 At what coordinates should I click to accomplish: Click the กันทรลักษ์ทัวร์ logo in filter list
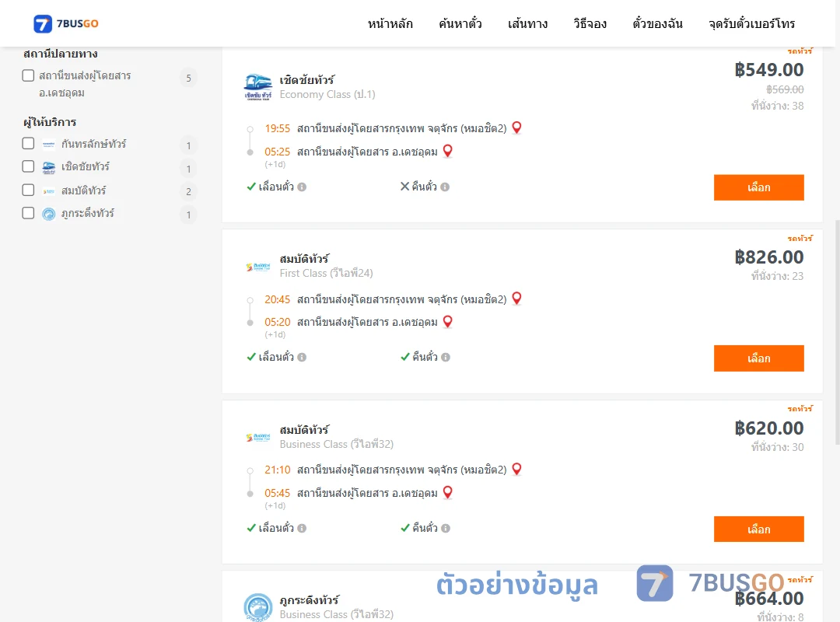tap(49, 144)
